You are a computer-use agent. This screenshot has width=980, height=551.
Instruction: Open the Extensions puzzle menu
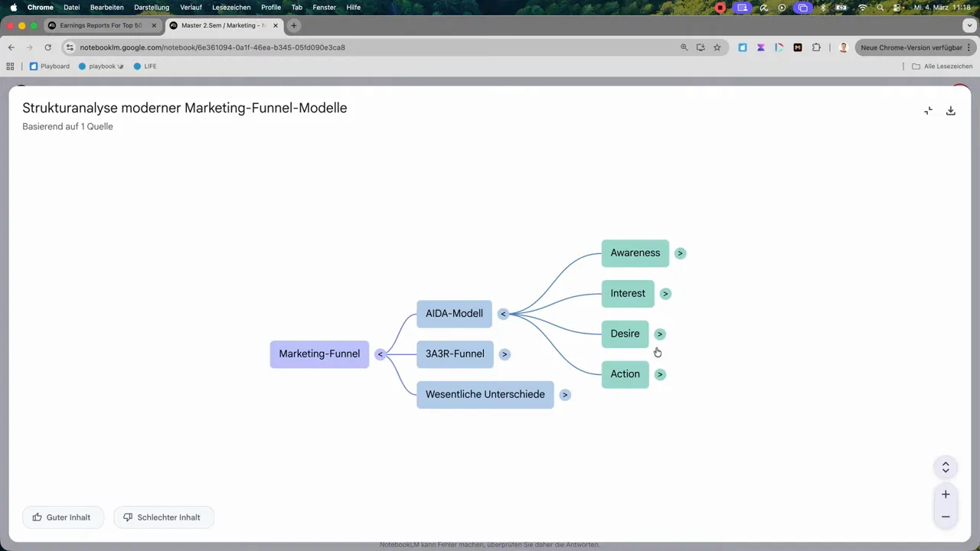coord(816,47)
